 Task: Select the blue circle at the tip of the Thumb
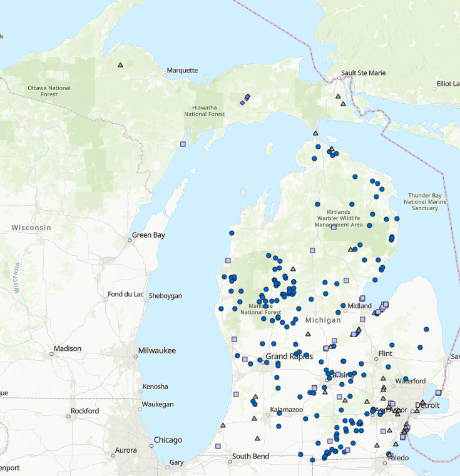click(426, 330)
